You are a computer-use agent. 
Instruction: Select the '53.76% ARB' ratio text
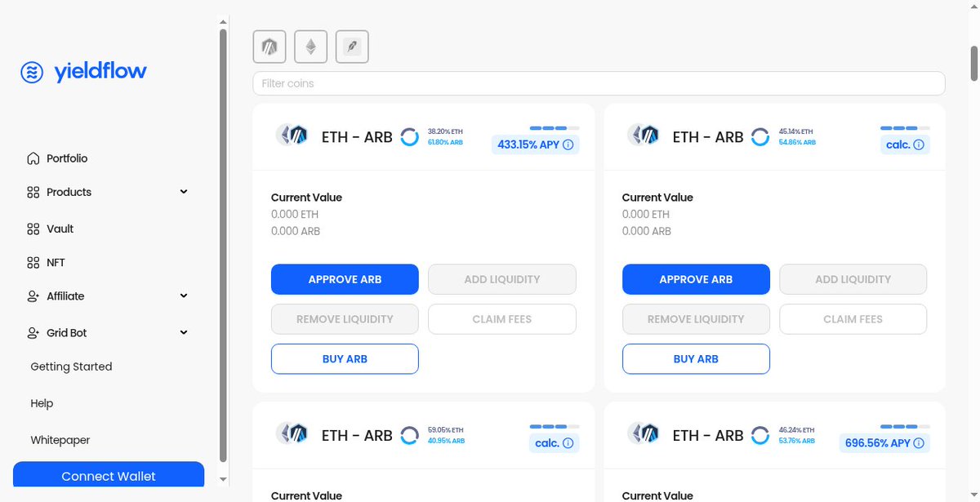pyautogui.click(x=796, y=440)
